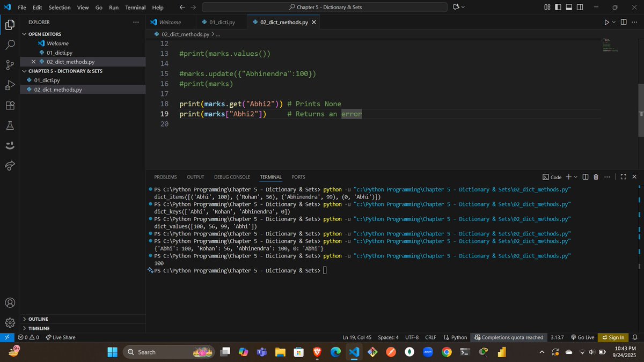644x362 pixels.
Task: Split the editor to the right
Action: pyautogui.click(x=624, y=22)
